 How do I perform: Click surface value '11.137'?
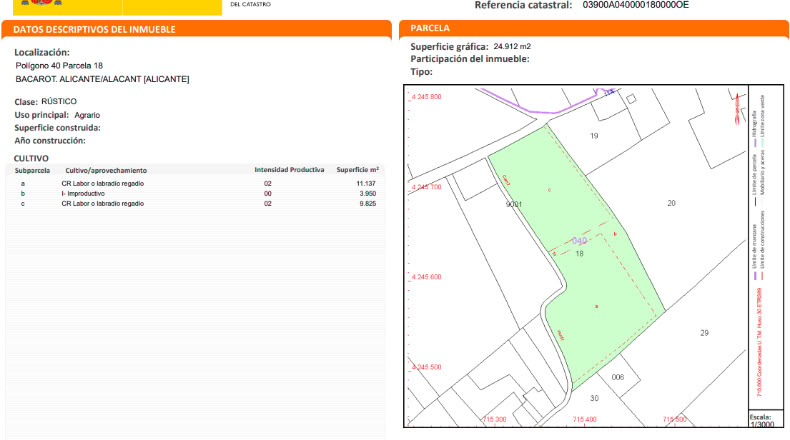366,183
